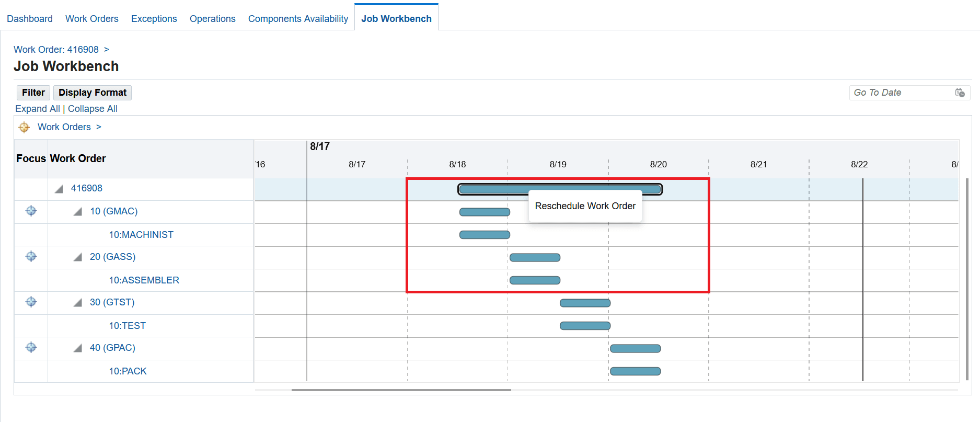Open the 40 (GPAC) operation link
Screen dimensions: 980x422
[x=113, y=348]
